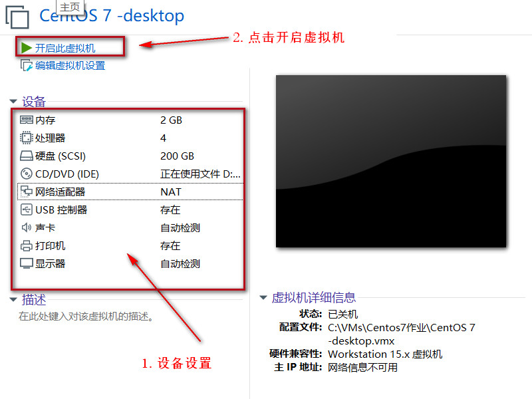The height and width of the screenshot is (399, 532).
Task: Click the memory (内存) device icon
Action: [x=27, y=120]
